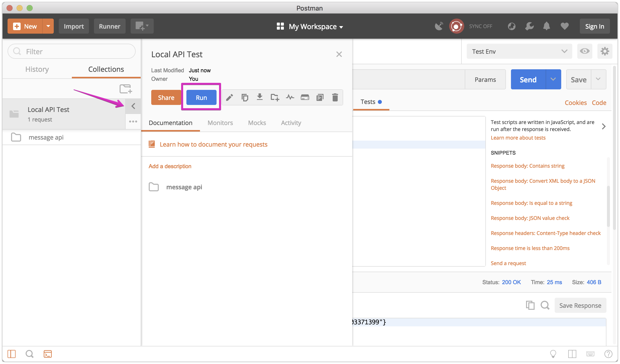Toggle two-pane view icon in status bar
The height and width of the screenshot is (364, 620).
point(572,354)
